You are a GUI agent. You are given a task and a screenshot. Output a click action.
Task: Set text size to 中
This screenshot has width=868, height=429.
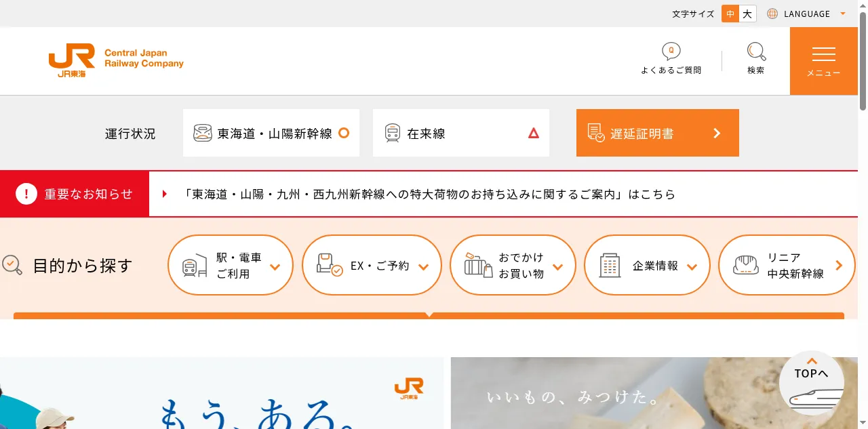[x=730, y=14]
